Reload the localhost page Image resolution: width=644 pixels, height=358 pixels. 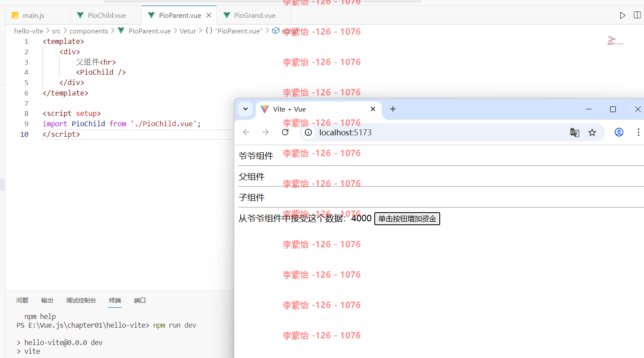click(x=285, y=132)
